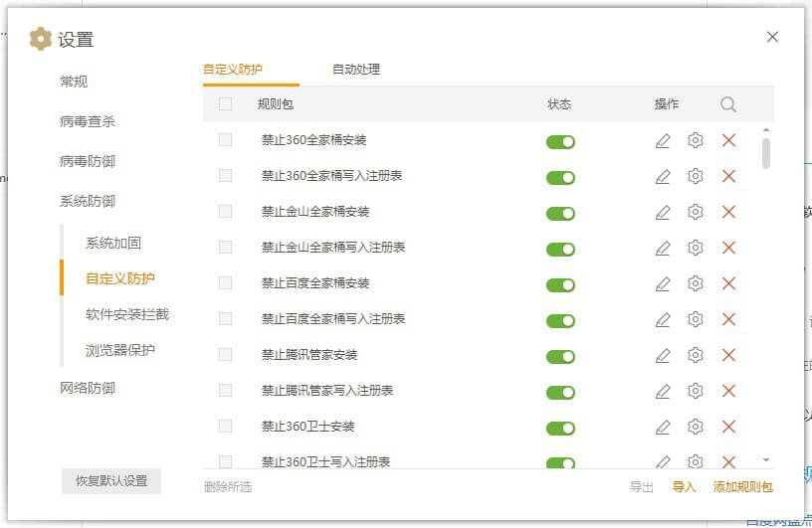Open 网络防御 in the sidebar
The height and width of the screenshot is (528, 812).
pyautogui.click(x=88, y=388)
